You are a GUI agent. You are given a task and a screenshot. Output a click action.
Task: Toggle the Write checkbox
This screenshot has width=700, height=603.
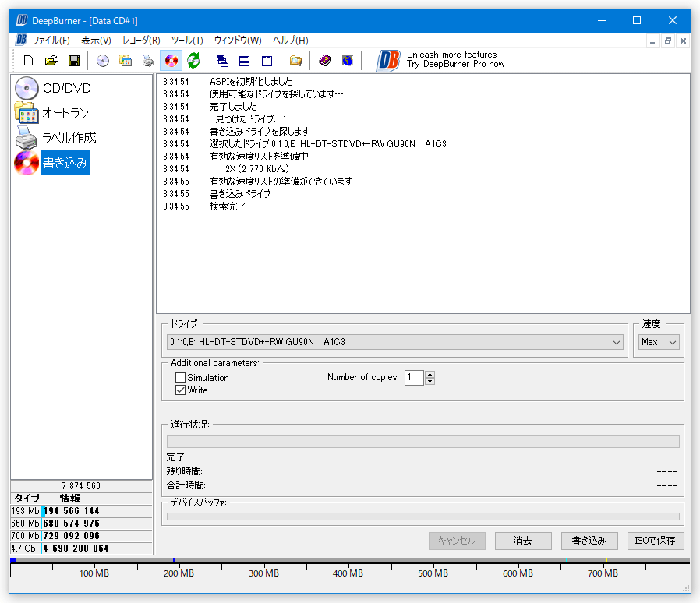pyautogui.click(x=180, y=390)
